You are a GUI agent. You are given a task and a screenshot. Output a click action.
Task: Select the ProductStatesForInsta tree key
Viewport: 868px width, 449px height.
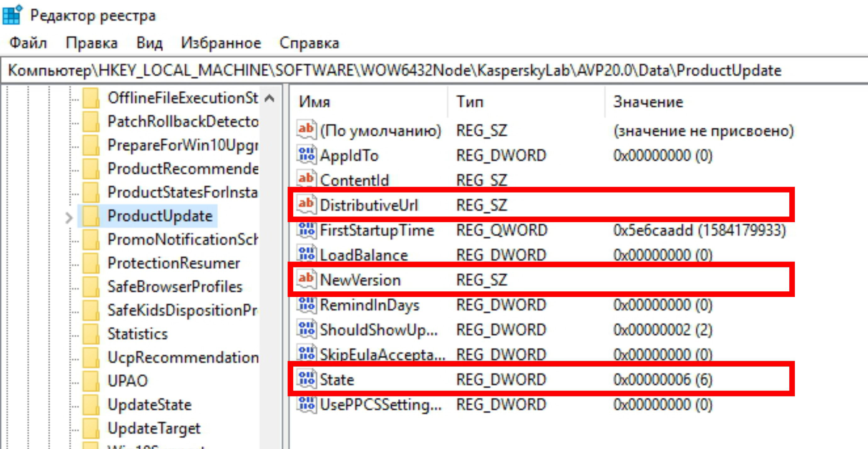(x=183, y=193)
